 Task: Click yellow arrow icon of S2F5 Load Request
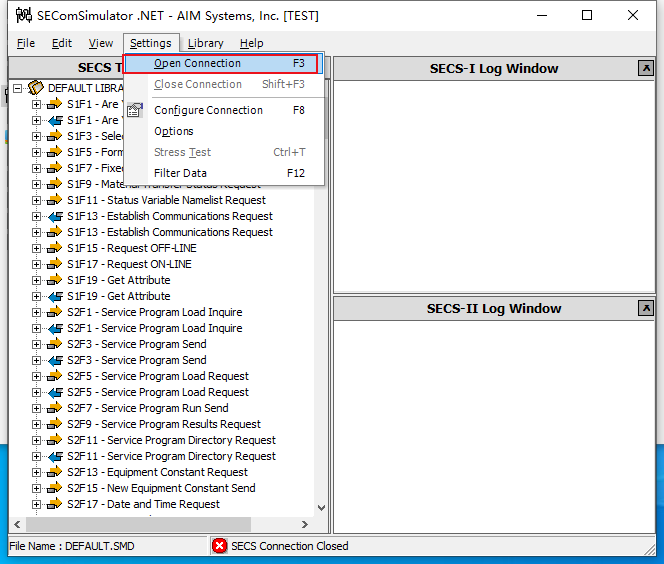(55, 376)
